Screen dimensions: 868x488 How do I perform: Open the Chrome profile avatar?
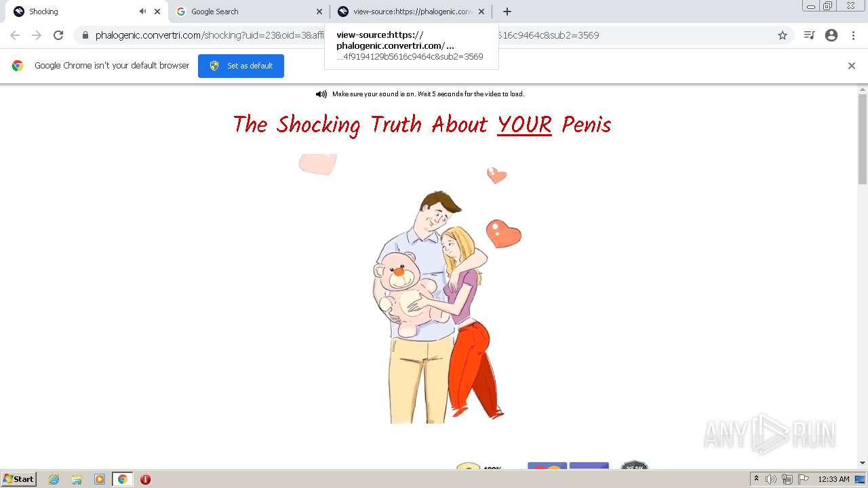click(x=831, y=35)
